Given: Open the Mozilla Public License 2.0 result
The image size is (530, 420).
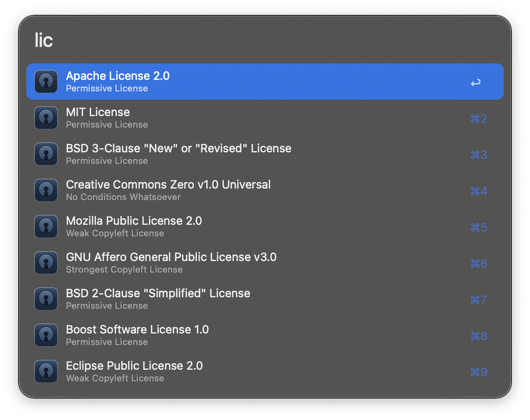Looking at the screenshot, I should click(206, 226).
